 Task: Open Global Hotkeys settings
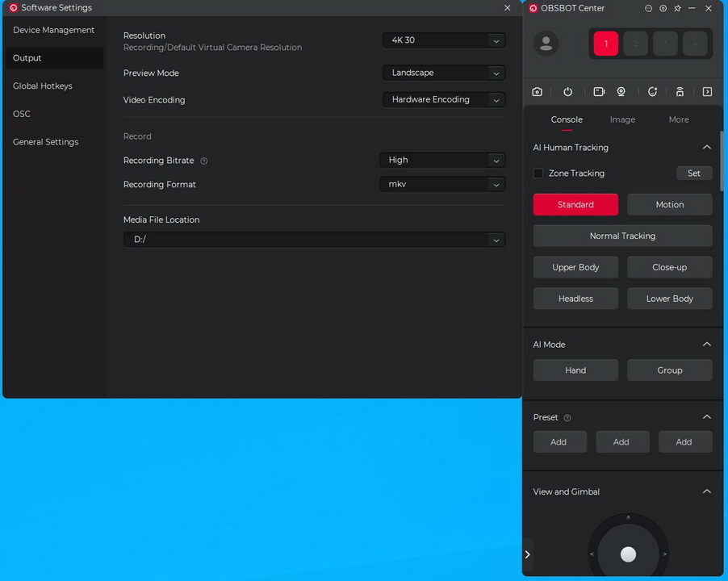(x=54, y=86)
